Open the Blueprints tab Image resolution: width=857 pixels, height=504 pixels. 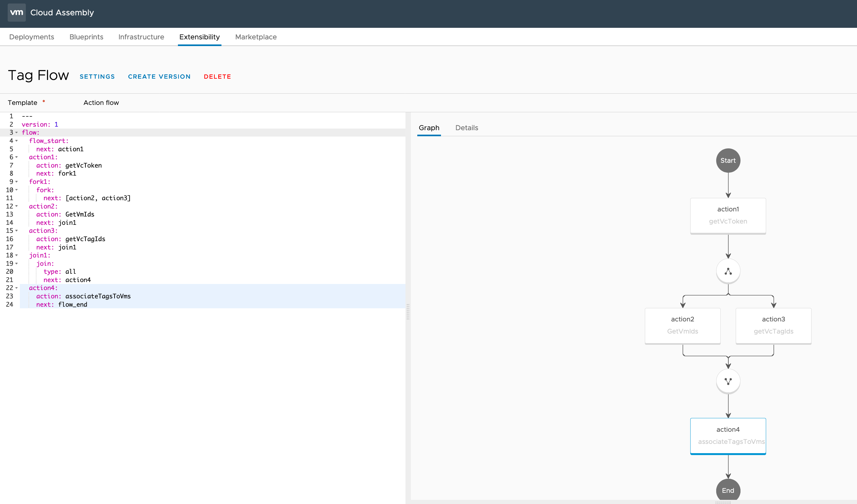click(86, 37)
